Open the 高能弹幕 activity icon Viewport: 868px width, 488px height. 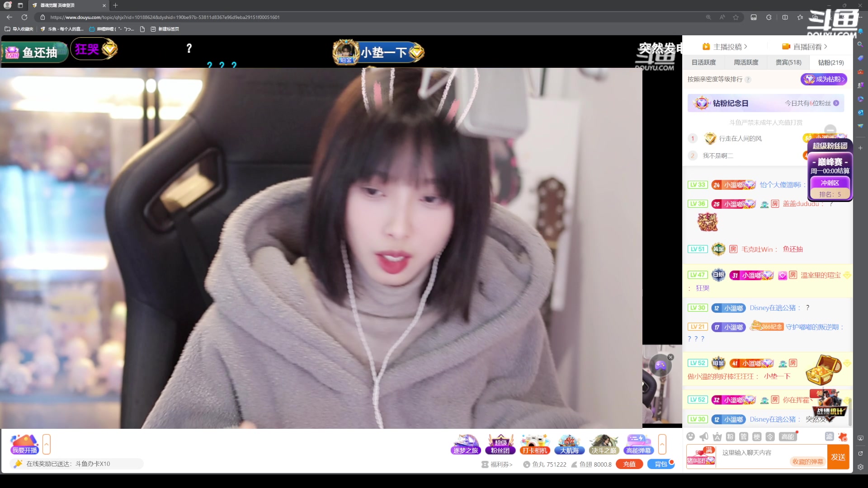tap(638, 444)
